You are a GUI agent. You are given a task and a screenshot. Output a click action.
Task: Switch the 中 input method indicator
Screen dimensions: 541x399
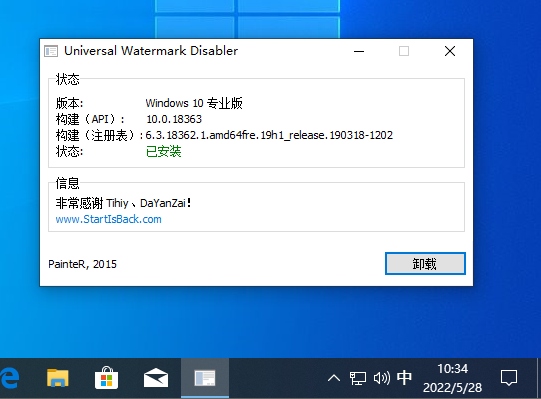click(x=404, y=378)
